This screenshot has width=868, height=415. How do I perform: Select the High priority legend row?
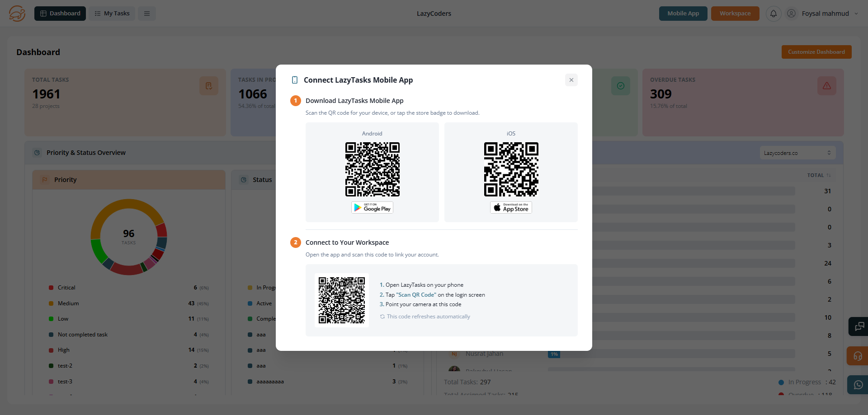click(129, 350)
